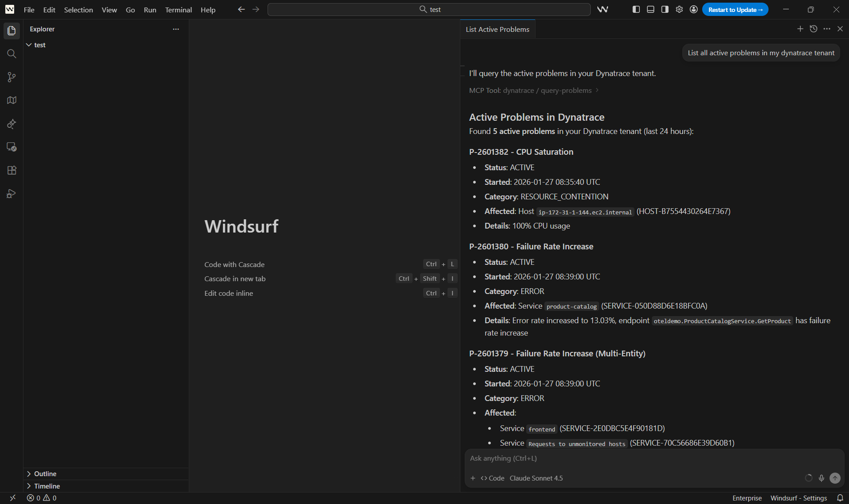
Task: Open the Search view in sidebar
Action: [x=11, y=54]
